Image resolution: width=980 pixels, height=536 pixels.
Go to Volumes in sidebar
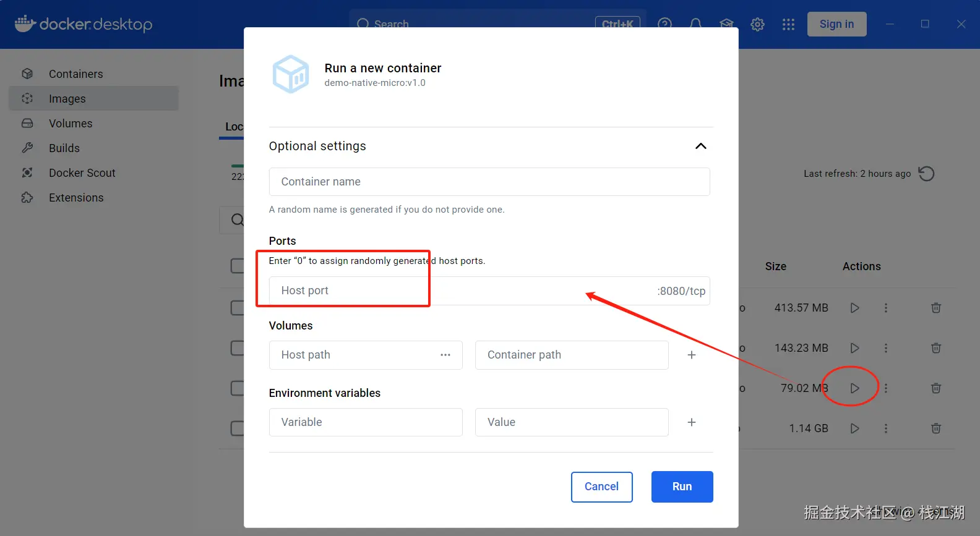[71, 124]
